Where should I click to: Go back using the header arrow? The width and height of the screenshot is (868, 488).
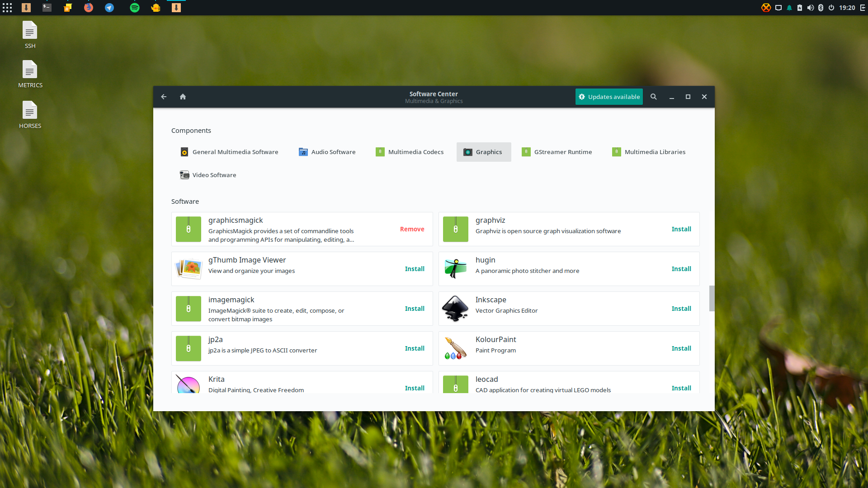164,97
